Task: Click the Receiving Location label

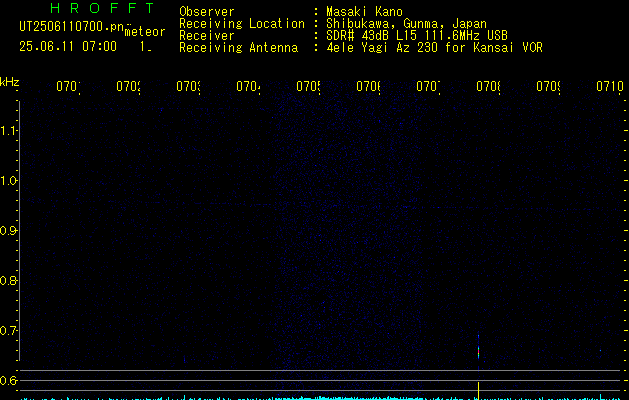Action: [242, 24]
